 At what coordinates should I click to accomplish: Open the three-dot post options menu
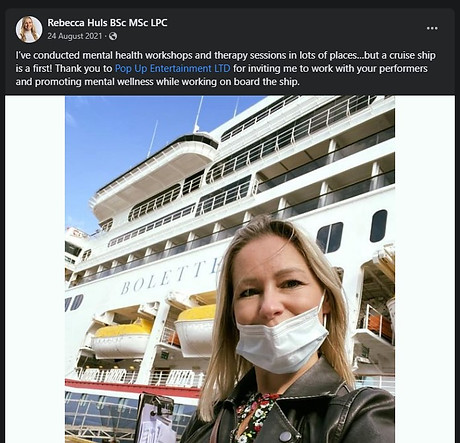(x=432, y=28)
